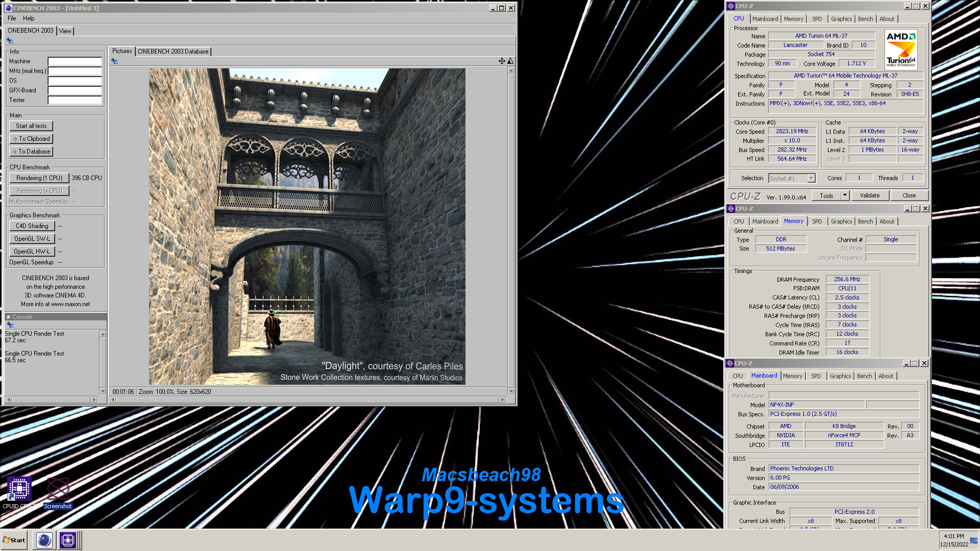980x551 pixels.
Task: Open the Tools dropdown arrow in CPU-Z
Action: pos(845,195)
